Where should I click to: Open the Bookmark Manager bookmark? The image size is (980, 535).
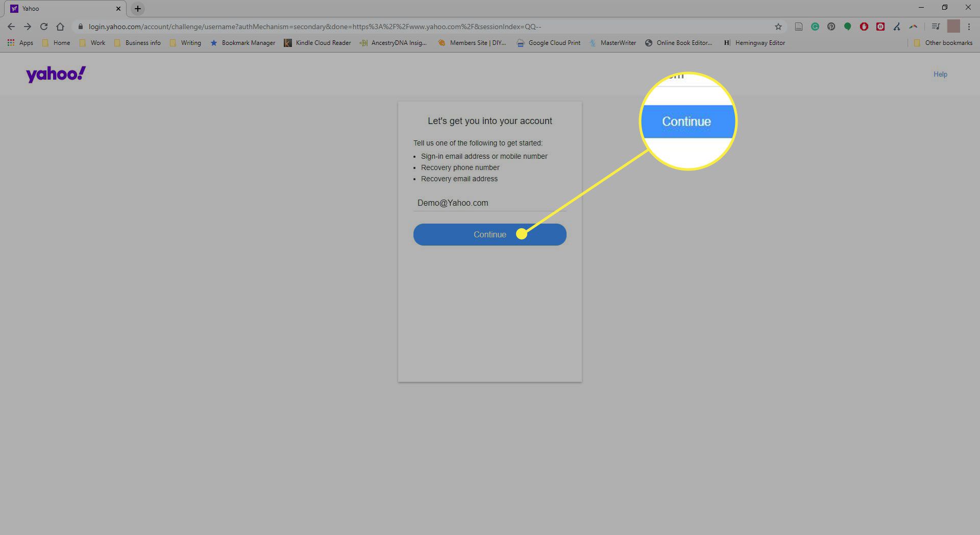(x=243, y=43)
